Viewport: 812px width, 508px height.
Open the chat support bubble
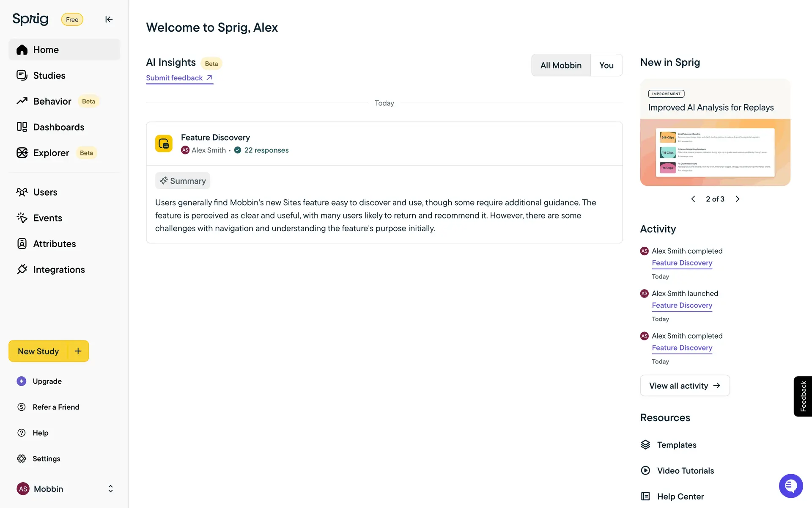[x=790, y=486]
